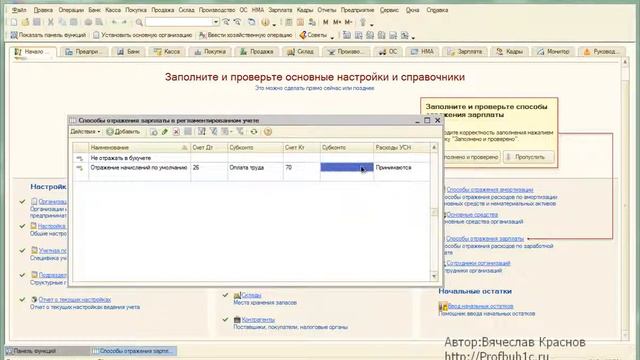
Task: Click Показать панель функций button
Action: click(x=49, y=35)
